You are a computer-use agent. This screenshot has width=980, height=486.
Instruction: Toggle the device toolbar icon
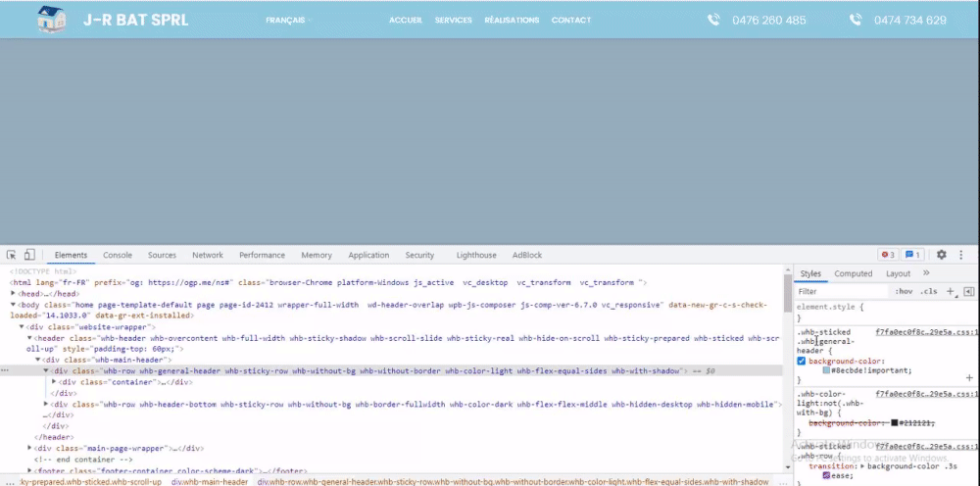click(x=29, y=255)
